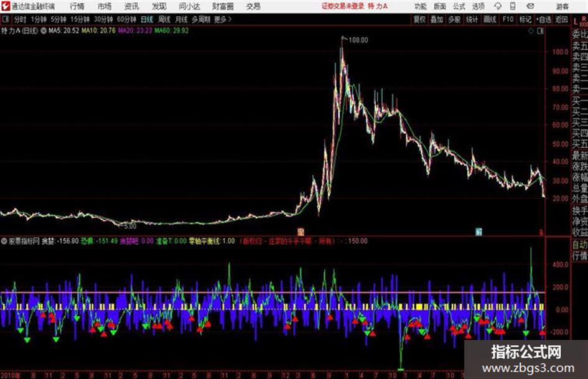This screenshot has height=379, width=588.
Task: Click 证券交易未登录 status link
Action: [x=343, y=6]
